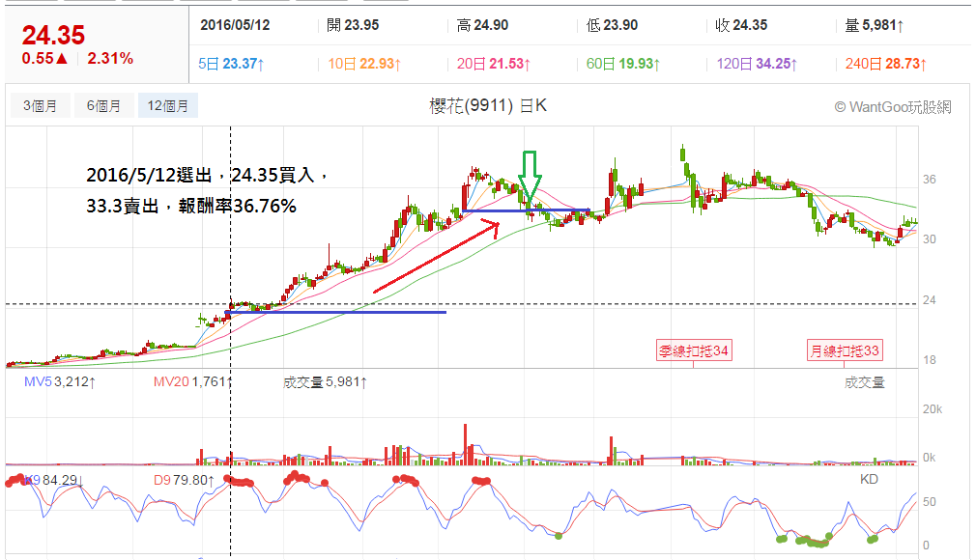Screen dimensions: 976x560
Task: Switch to the 6個月 range tab
Action: (x=104, y=106)
